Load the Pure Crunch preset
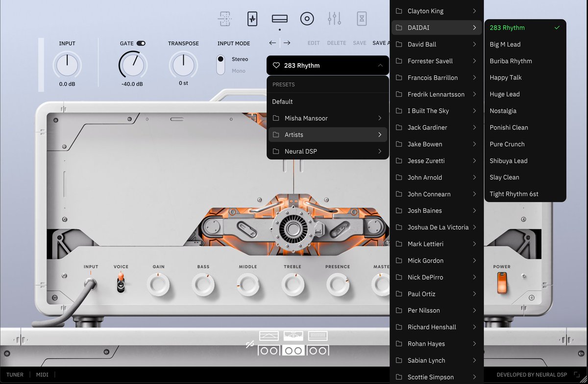Image resolution: width=588 pixels, height=384 pixels. click(x=525, y=144)
